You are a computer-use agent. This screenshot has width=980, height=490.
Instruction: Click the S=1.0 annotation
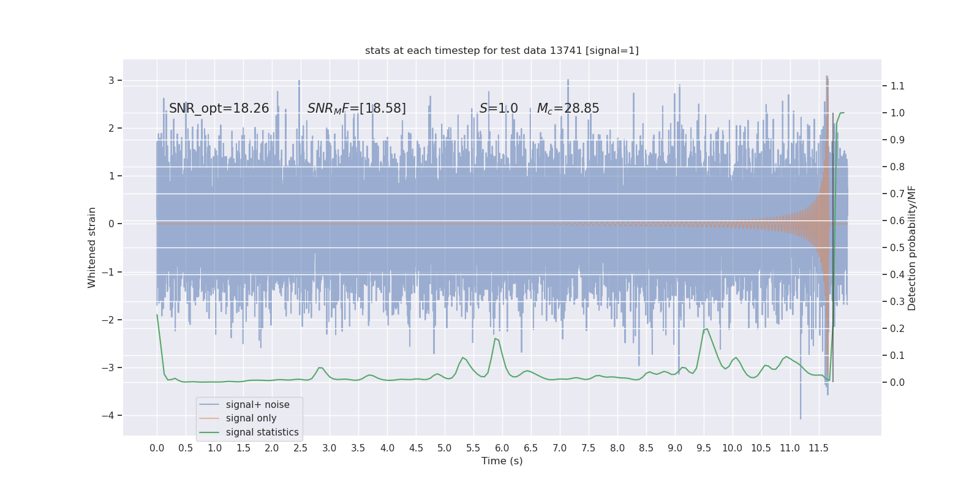(x=499, y=108)
